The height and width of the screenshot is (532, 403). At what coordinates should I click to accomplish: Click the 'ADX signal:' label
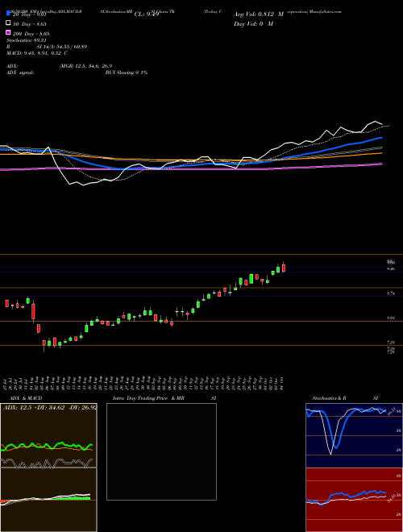tap(20, 73)
